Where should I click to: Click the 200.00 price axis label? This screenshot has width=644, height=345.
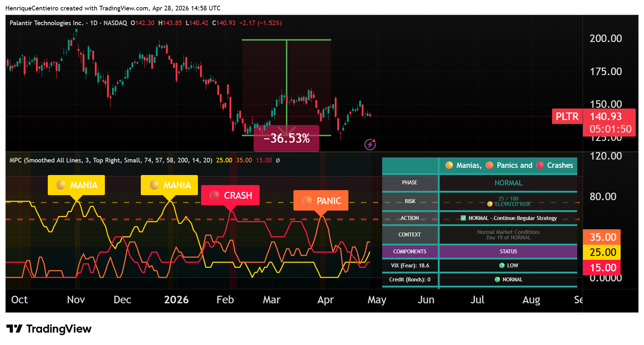click(x=606, y=38)
